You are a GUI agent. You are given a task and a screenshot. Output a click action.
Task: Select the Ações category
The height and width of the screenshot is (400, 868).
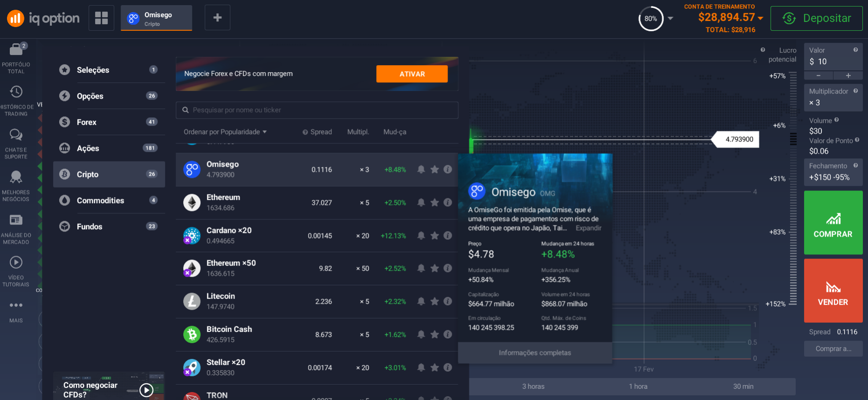click(x=109, y=148)
